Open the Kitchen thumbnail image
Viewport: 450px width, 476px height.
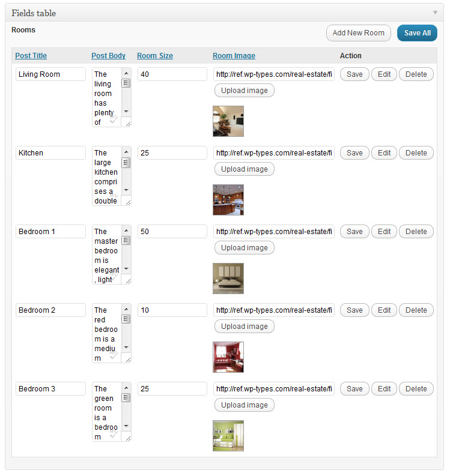(x=228, y=200)
